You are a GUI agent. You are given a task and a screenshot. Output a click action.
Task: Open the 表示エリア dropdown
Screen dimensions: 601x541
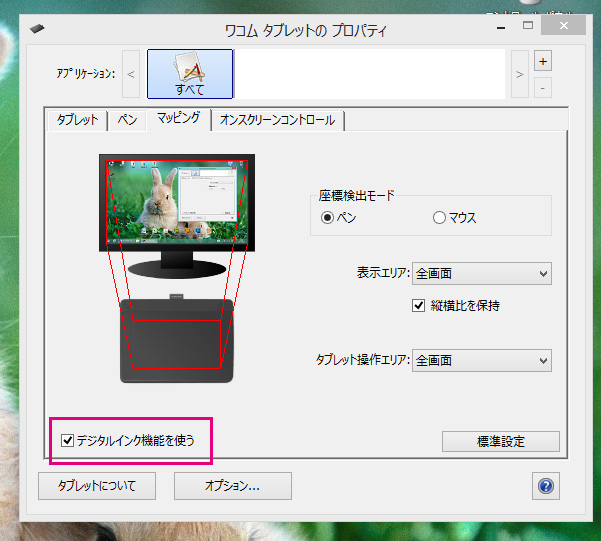[482, 273]
